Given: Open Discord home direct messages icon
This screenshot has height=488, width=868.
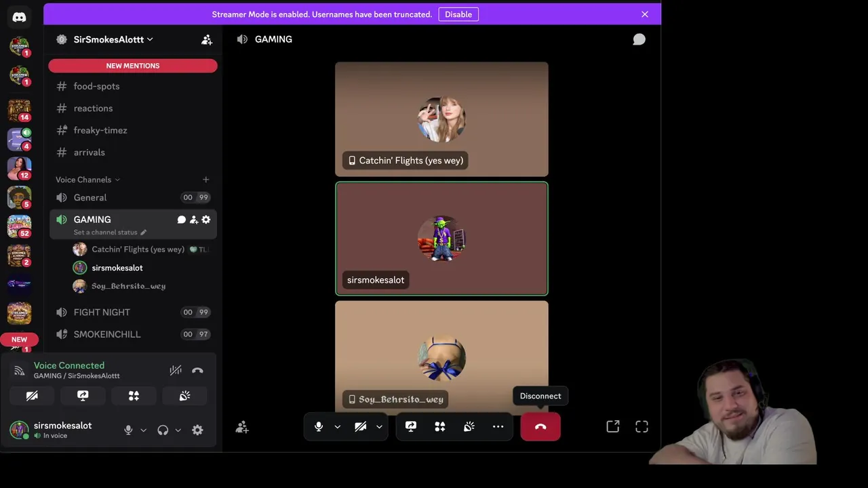Looking at the screenshot, I should 19,18.
